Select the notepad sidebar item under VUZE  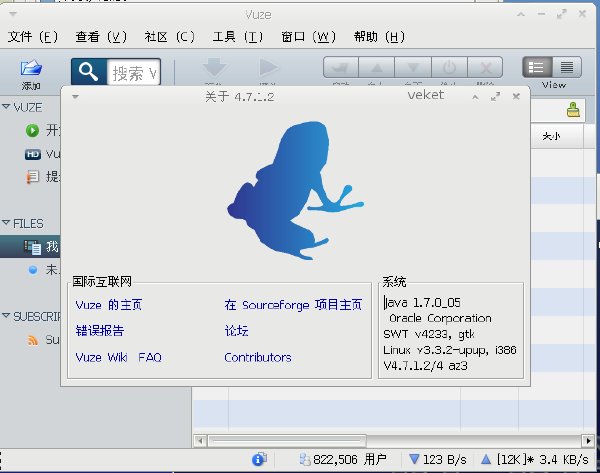tap(33, 177)
